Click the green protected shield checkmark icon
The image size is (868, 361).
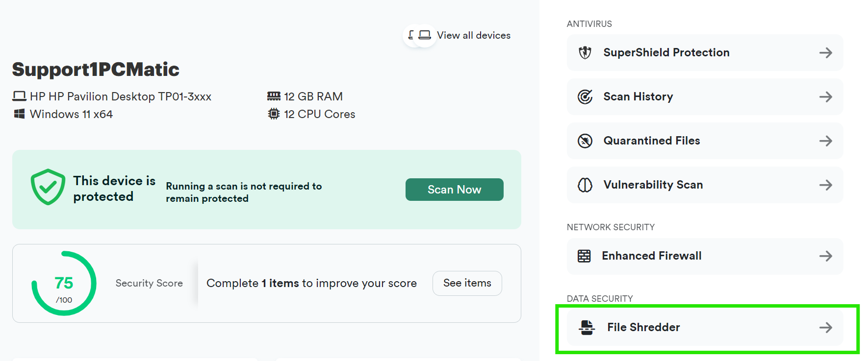(48, 187)
